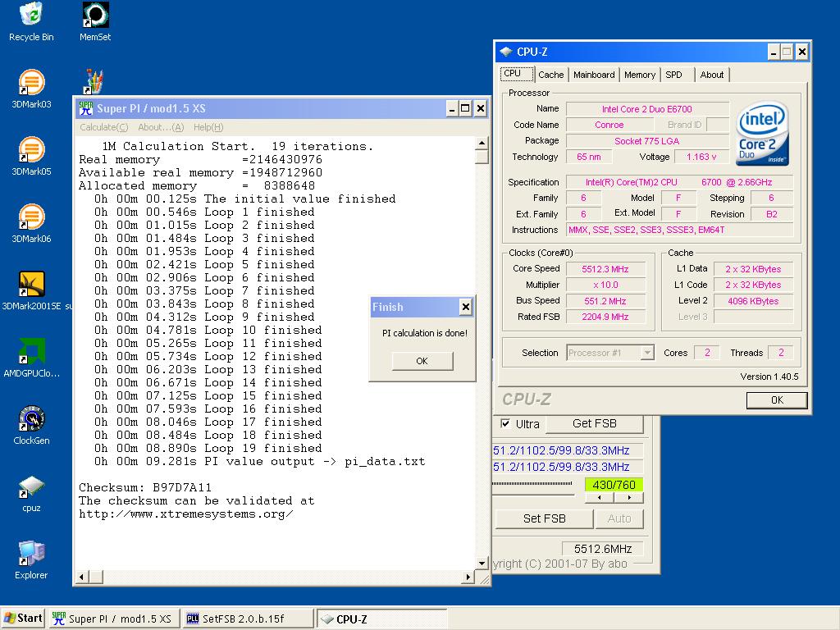Click the Core Speed value 5512.3 MHz
840x630 pixels.
pos(605,269)
